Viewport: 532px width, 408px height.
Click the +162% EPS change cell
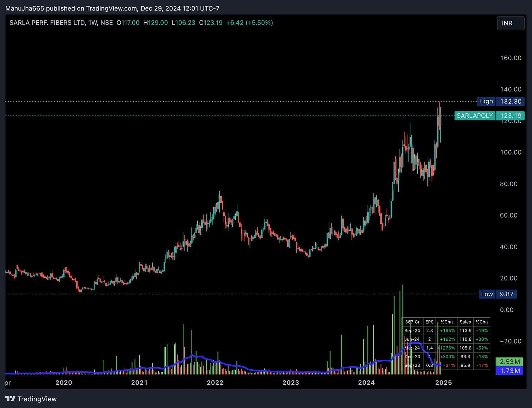tap(447, 339)
